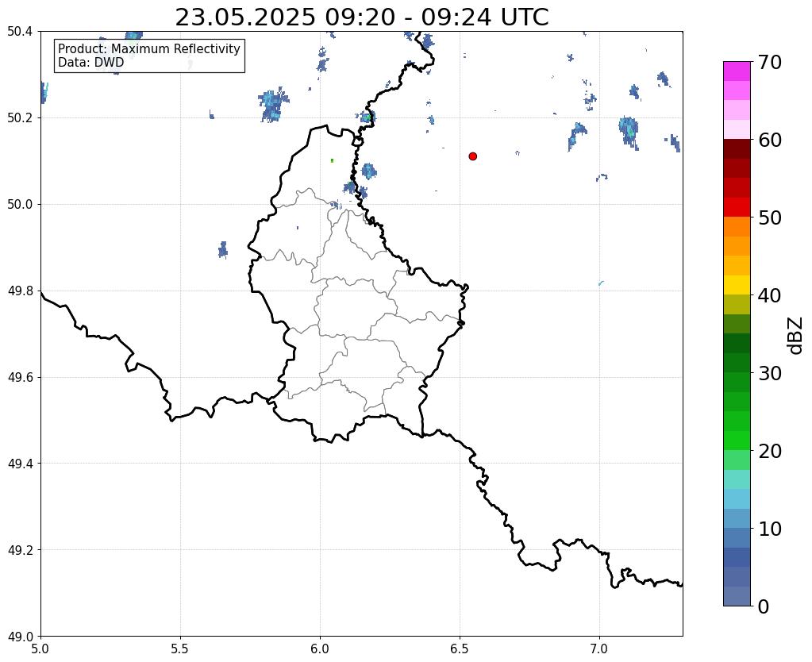
Task: Click the latitude tick label 49.0
Action: [20, 637]
